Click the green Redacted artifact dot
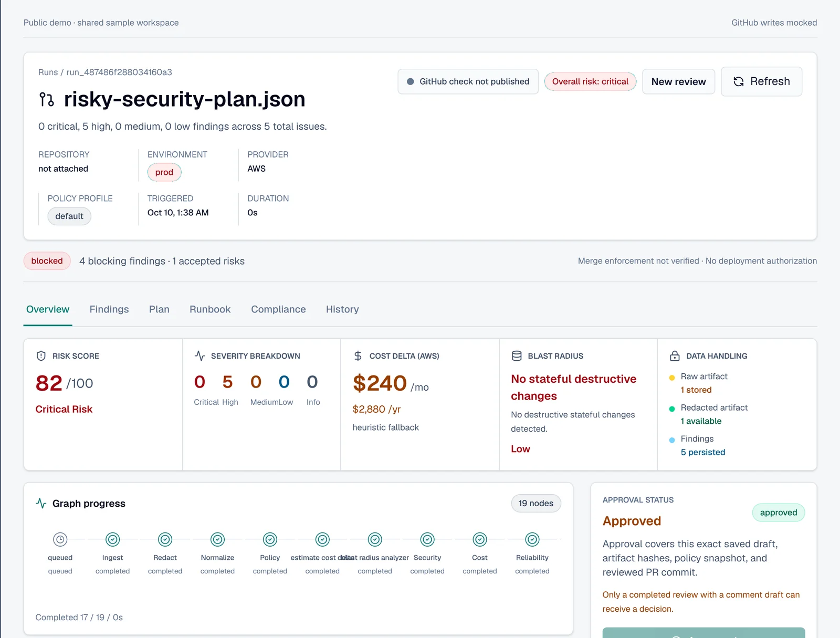The width and height of the screenshot is (840, 638). (x=672, y=409)
